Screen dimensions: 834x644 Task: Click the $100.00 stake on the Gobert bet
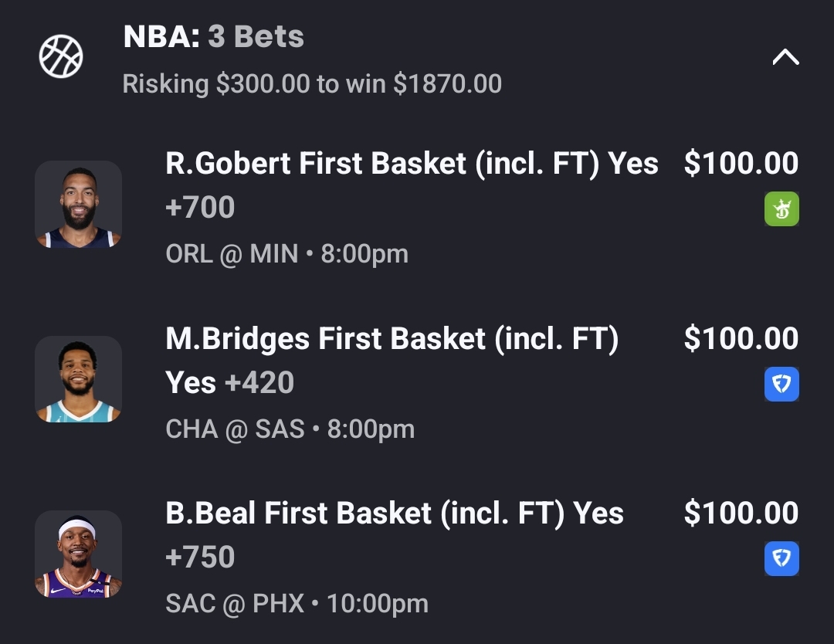(x=741, y=164)
